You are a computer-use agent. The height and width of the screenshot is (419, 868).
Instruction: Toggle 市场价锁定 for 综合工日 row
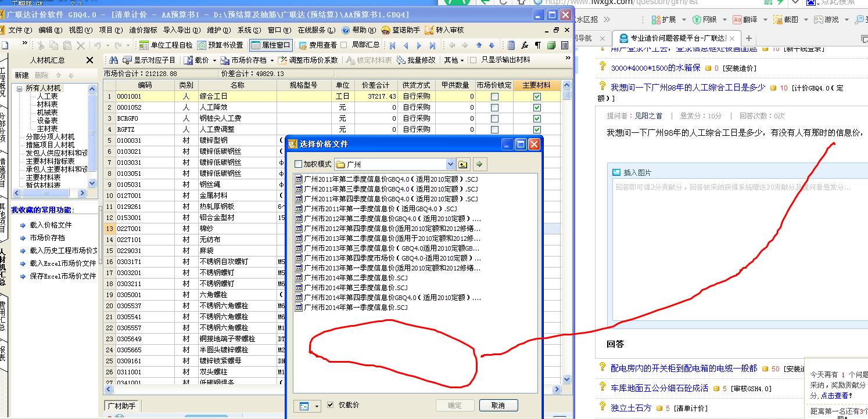pyautogui.click(x=494, y=96)
